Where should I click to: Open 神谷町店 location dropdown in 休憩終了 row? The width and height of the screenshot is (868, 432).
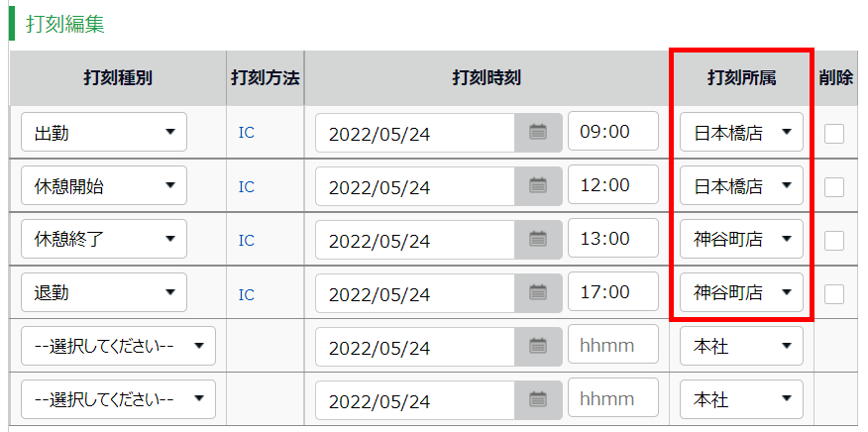tap(741, 239)
